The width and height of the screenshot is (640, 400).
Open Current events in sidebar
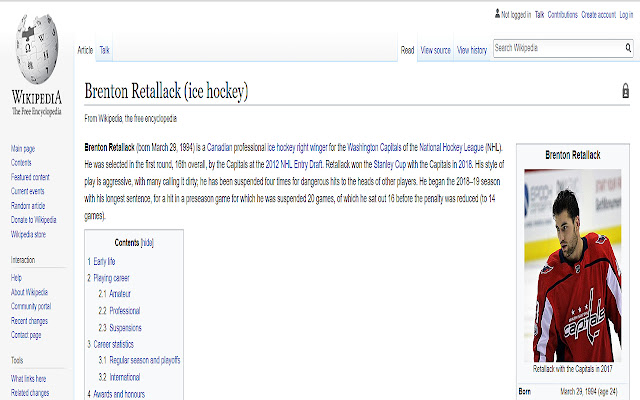pyautogui.click(x=27, y=191)
